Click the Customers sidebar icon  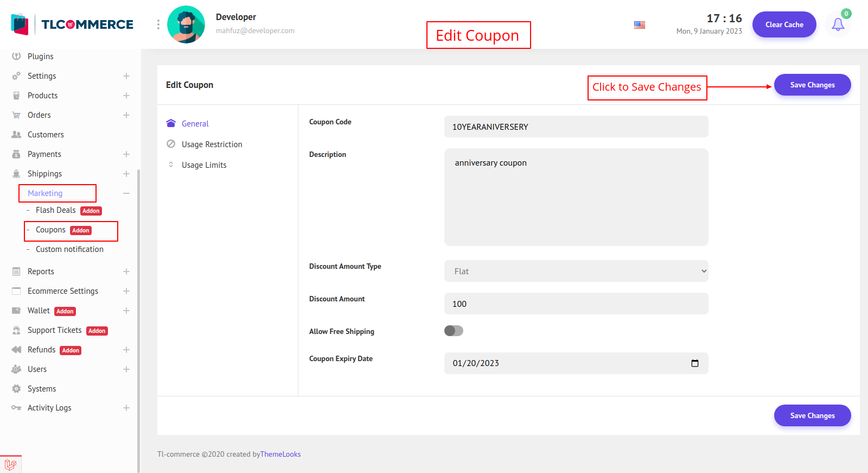[16, 135]
